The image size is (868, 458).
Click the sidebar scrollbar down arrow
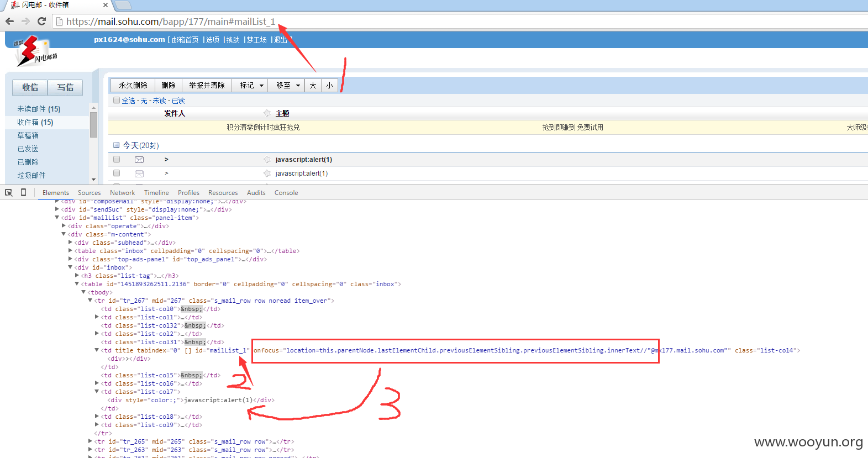tap(93, 180)
